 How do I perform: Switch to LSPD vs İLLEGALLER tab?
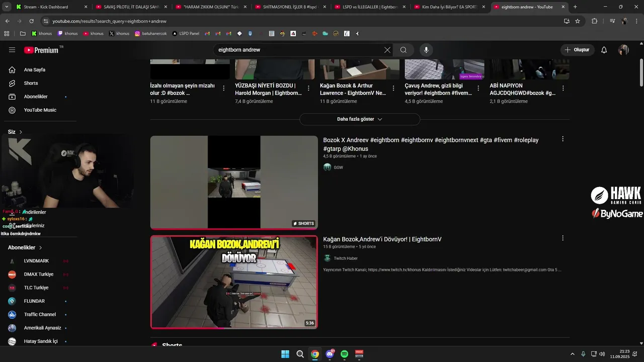click(x=369, y=7)
